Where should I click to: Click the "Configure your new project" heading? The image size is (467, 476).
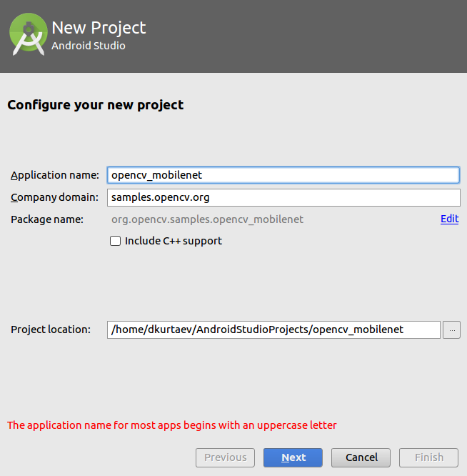click(95, 105)
